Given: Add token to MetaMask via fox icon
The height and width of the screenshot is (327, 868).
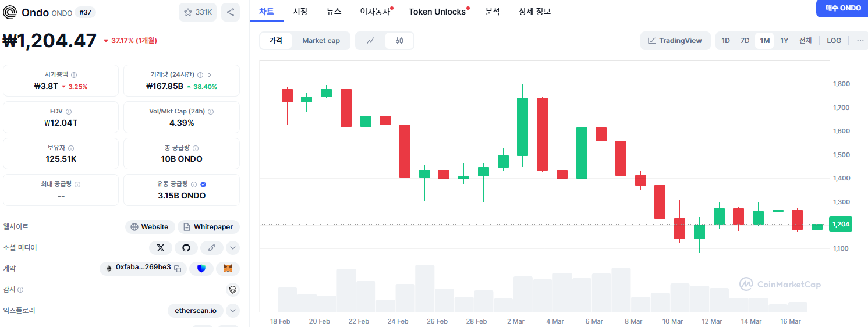Looking at the screenshot, I should [x=228, y=268].
